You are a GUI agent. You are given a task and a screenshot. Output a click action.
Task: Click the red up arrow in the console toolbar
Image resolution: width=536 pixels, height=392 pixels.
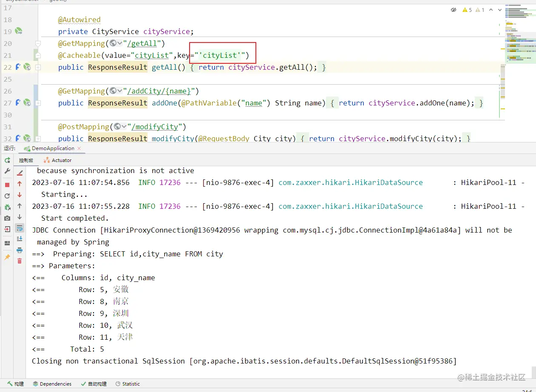point(20,184)
